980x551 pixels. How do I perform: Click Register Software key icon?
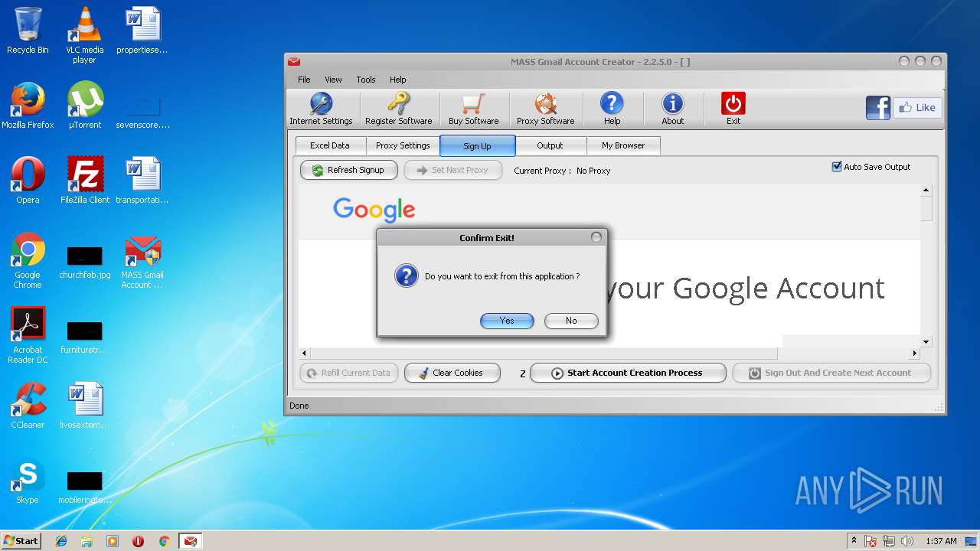[398, 109]
